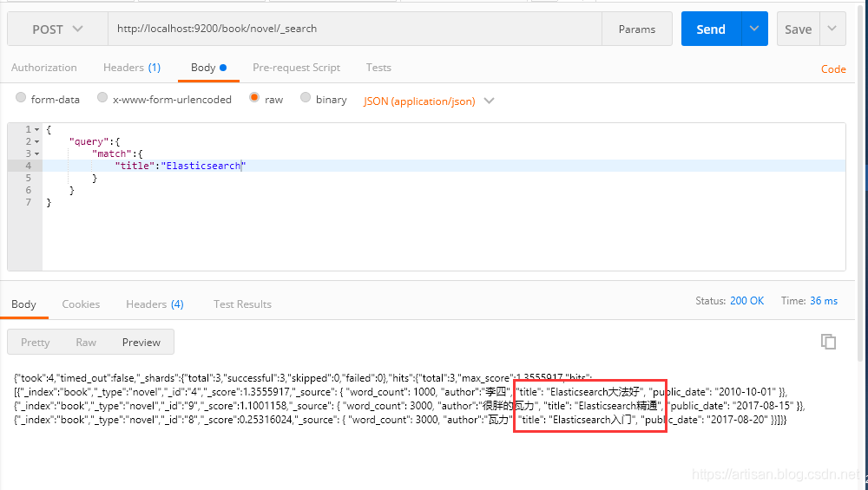Screen dimensions: 868x490
Task: Open the Pre-request Script tab
Action: point(296,68)
